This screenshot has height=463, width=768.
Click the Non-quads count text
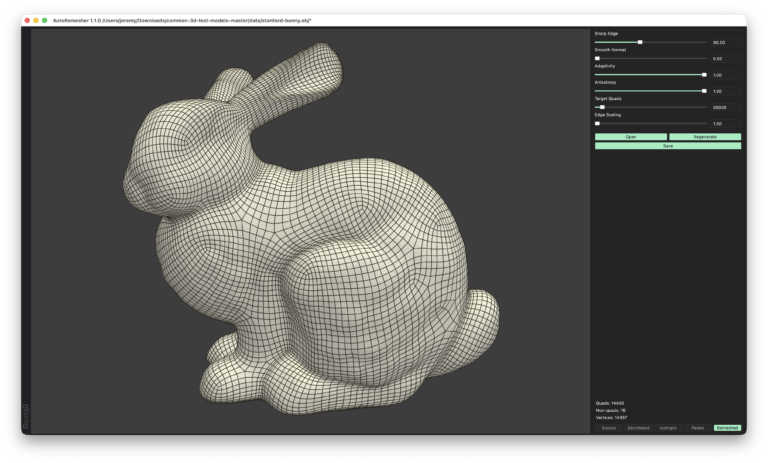pos(610,411)
